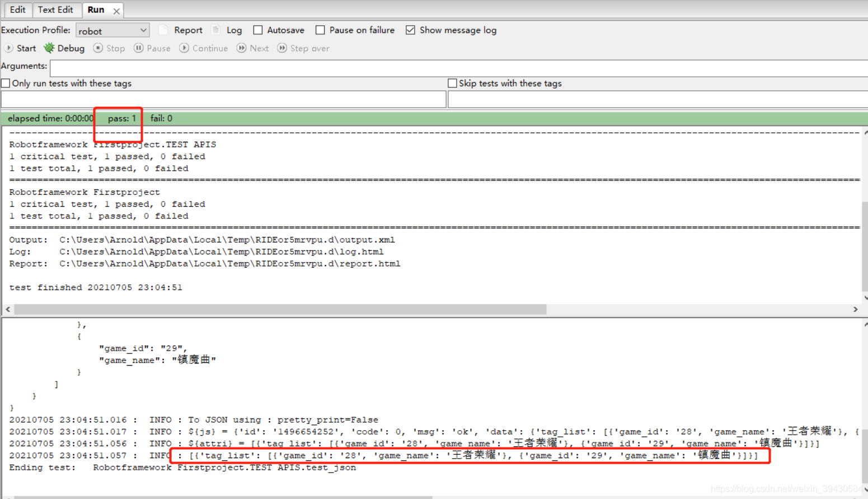Check Skip tests with these tags
This screenshot has height=499, width=868.
point(452,83)
